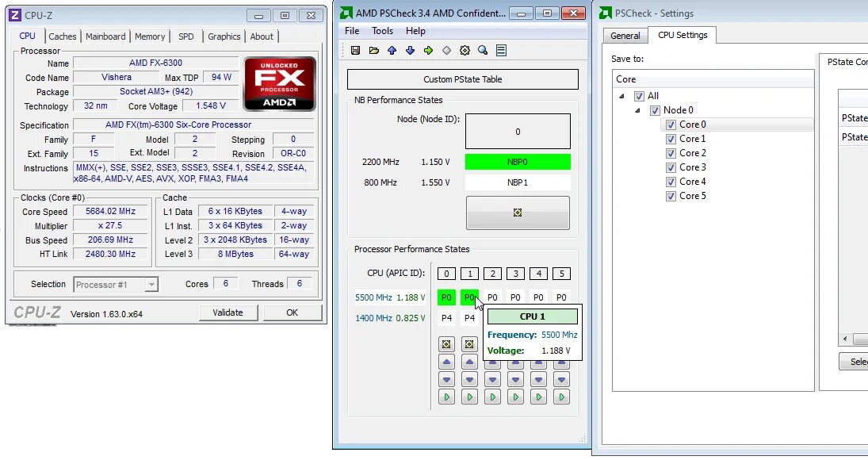Click the list/log icon in PSCheck toolbar
The height and width of the screenshot is (460, 868).
502,51
